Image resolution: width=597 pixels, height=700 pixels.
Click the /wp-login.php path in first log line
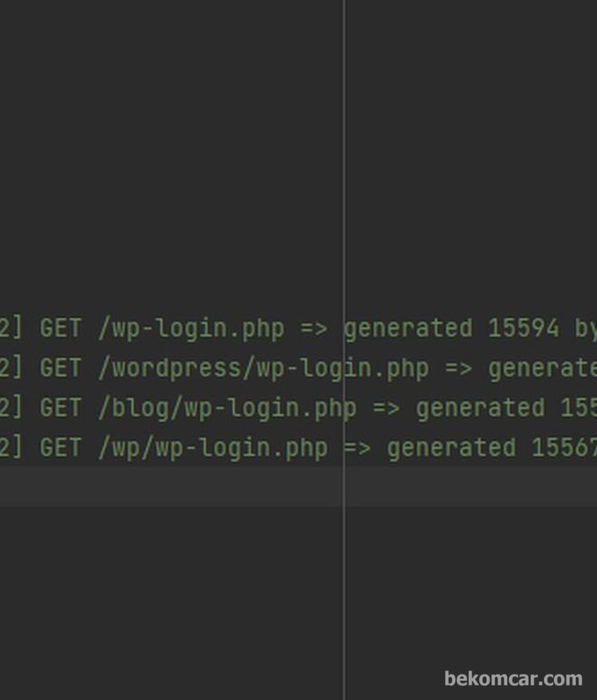coord(191,330)
